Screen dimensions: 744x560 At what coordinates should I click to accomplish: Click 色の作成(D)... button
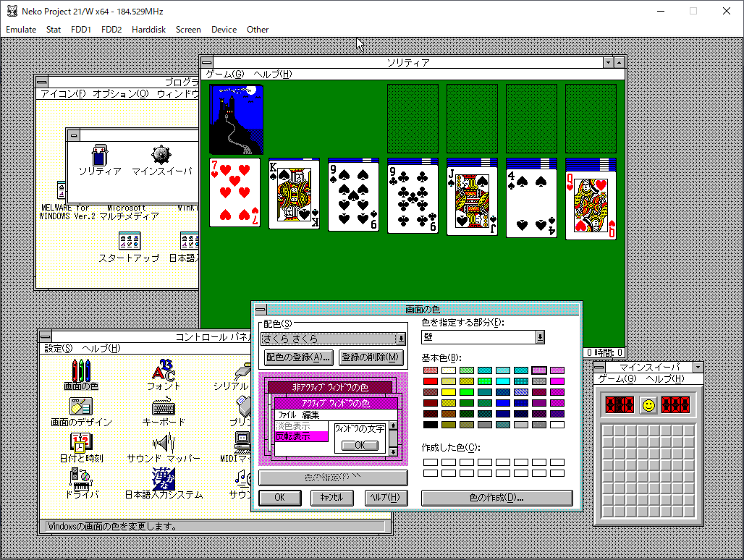tap(496, 498)
